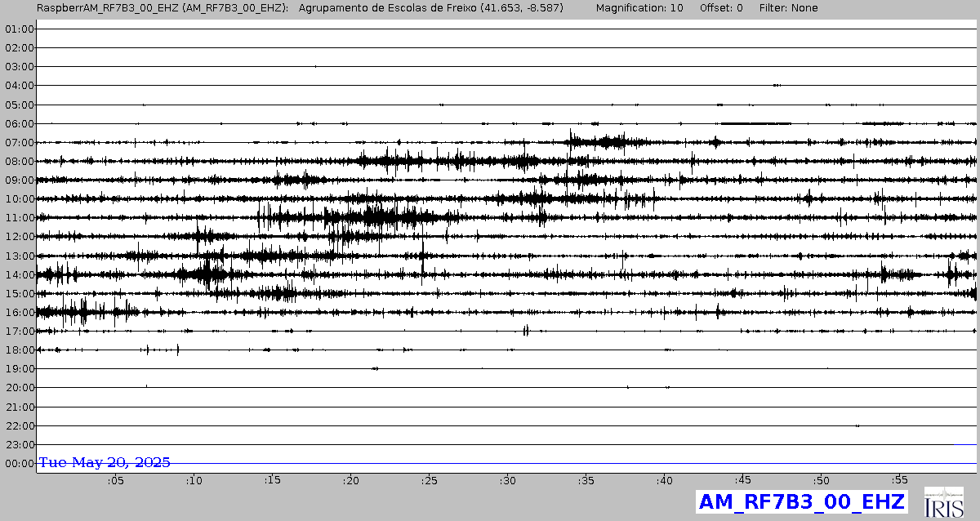
Task: Click the Tue May 20, 2025 date label
Action: click(105, 462)
